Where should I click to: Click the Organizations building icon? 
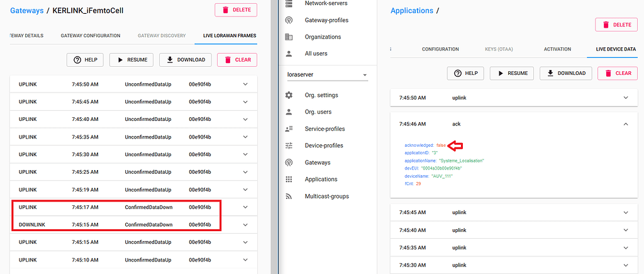[289, 37]
